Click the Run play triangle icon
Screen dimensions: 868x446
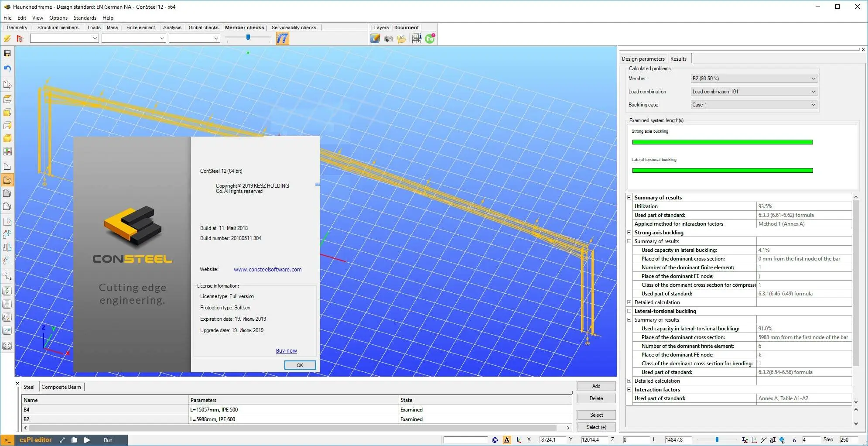coord(87,440)
